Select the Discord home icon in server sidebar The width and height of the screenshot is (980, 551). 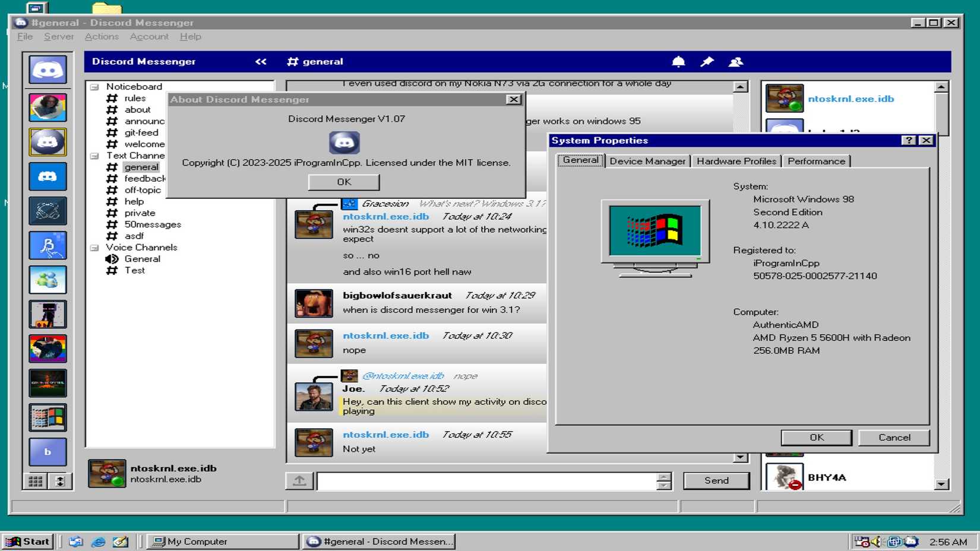click(x=48, y=69)
